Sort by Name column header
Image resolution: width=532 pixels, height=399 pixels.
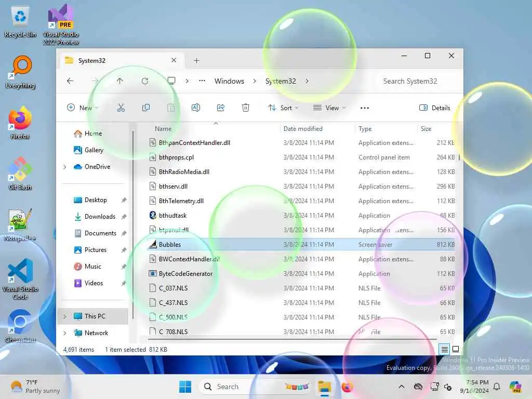click(163, 129)
